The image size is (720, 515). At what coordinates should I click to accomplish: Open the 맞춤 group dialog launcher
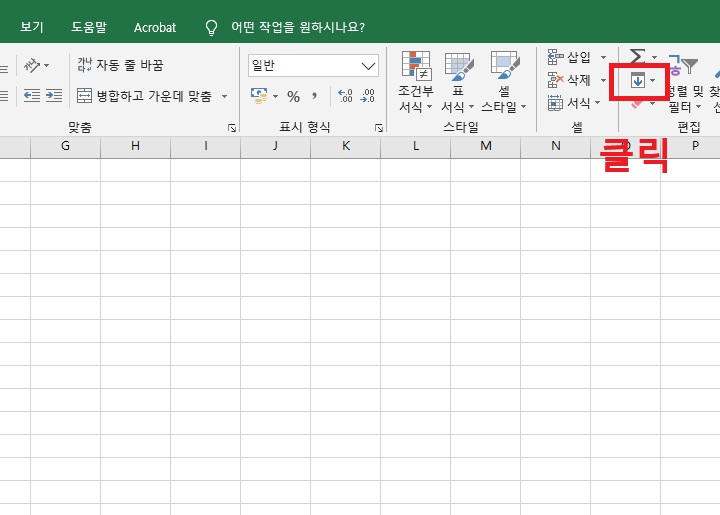[232, 128]
